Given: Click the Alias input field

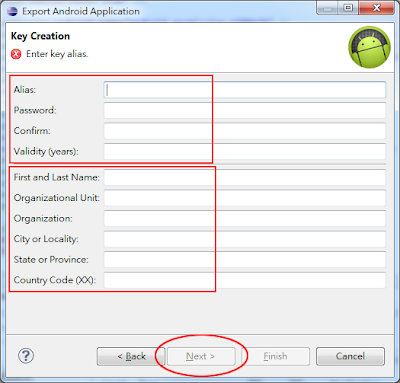Looking at the screenshot, I should (x=245, y=90).
